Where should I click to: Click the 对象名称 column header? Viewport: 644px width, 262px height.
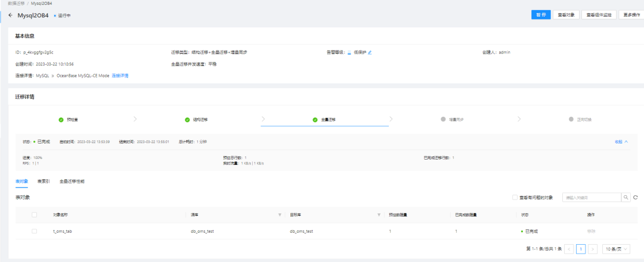click(x=61, y=214)
